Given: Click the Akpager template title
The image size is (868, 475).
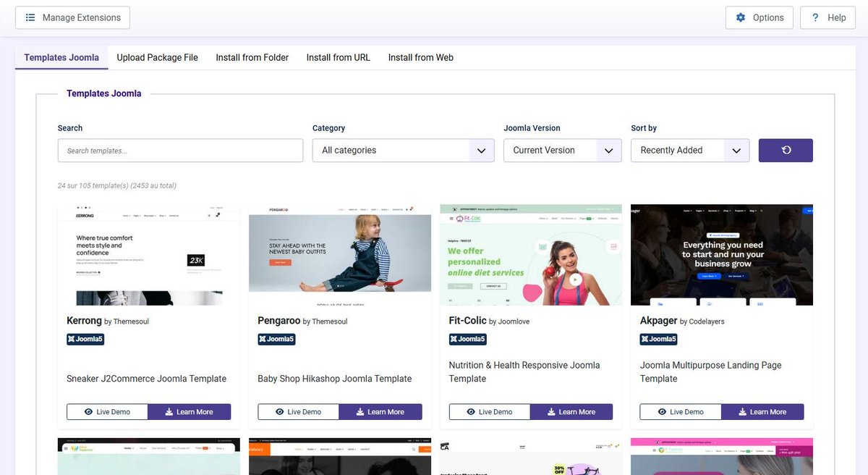Looking at the screenshot, I should [x=658, y=320].
